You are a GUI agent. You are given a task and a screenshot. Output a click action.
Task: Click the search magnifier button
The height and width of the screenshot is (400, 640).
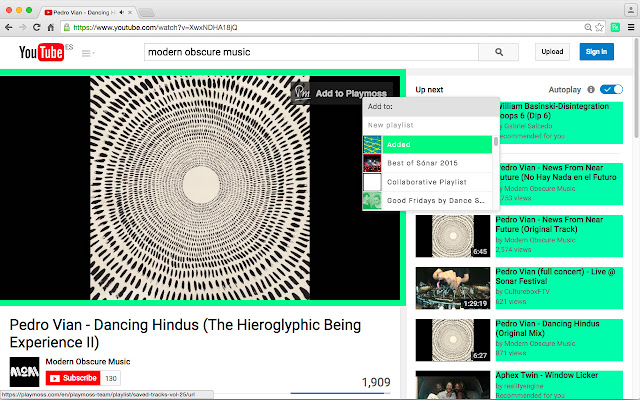pos(499,52)
